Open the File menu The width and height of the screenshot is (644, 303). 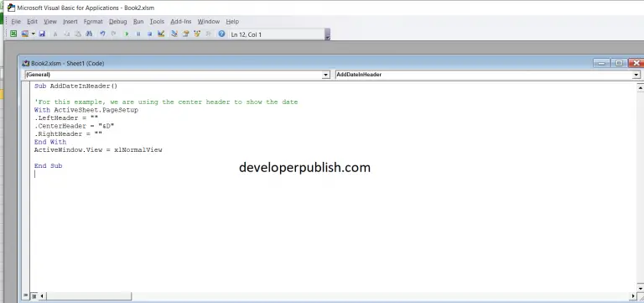pos(16,21)
